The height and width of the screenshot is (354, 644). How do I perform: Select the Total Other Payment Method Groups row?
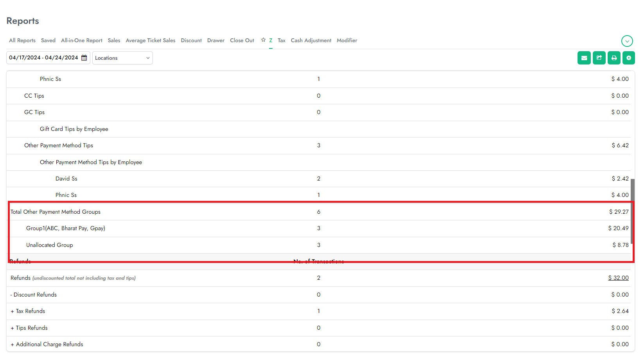tap(56, 212)
